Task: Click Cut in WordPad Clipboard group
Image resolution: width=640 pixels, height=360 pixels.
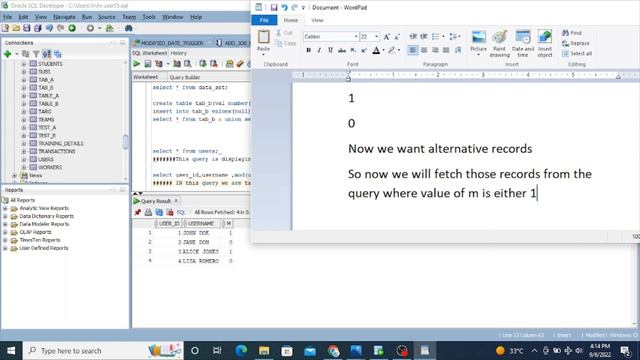Action: pyautogui.click(x=284, y=33)
